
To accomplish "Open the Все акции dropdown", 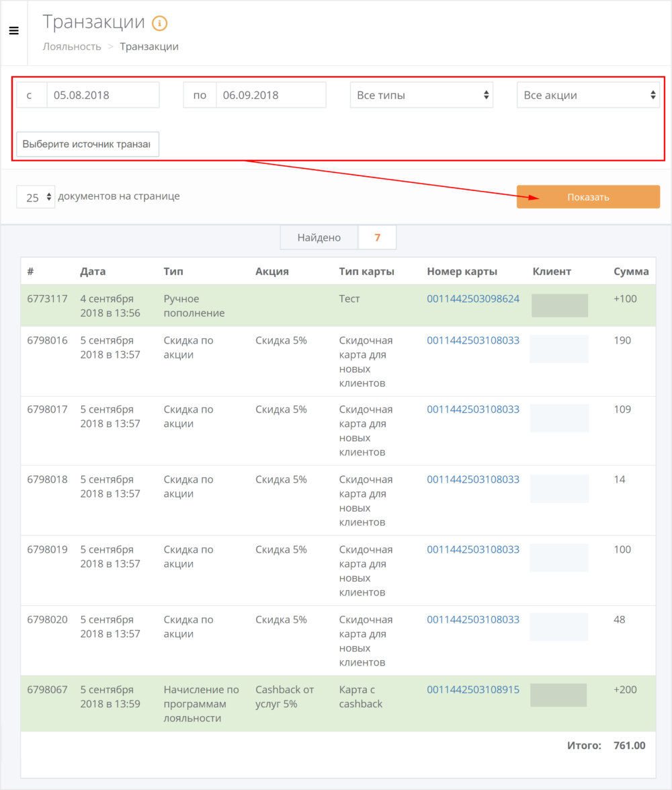I will pos(589,95).
